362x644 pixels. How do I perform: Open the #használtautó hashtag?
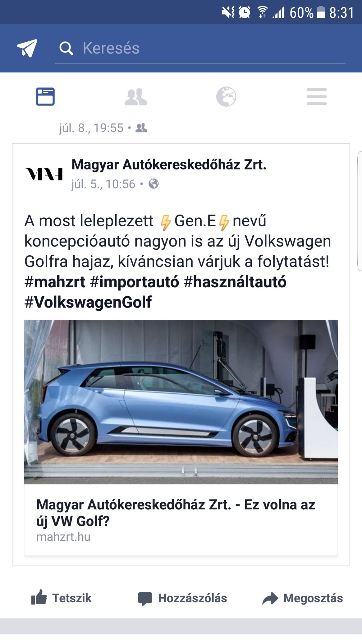point(235,282)
